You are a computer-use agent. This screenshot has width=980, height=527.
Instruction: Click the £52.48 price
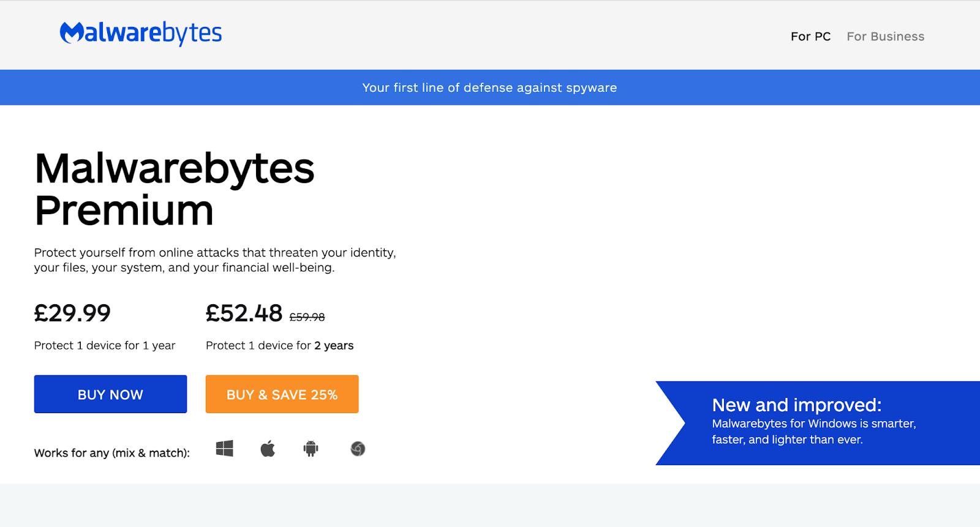pyautogui.click(x=244, y=313)
